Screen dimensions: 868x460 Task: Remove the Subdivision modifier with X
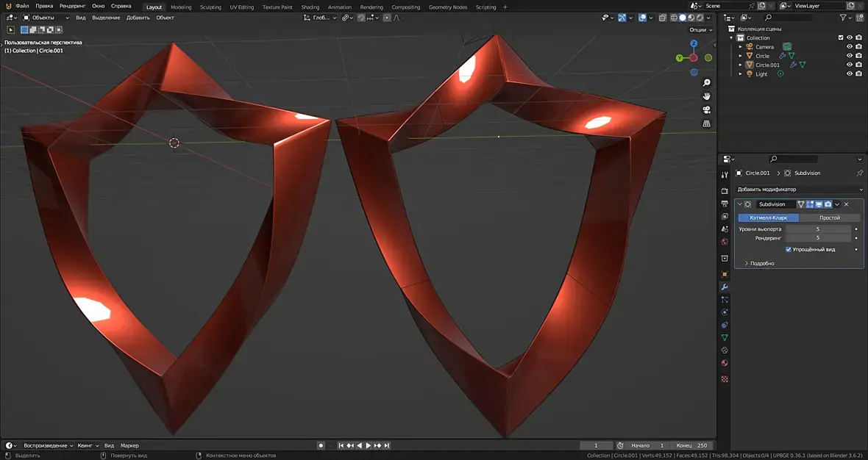(x=847, y=204)
